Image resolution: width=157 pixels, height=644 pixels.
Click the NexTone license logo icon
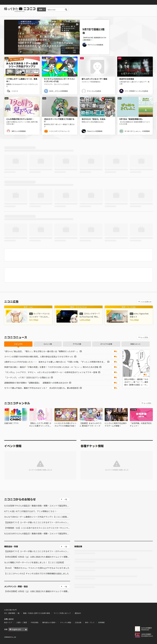coord(137,629)
